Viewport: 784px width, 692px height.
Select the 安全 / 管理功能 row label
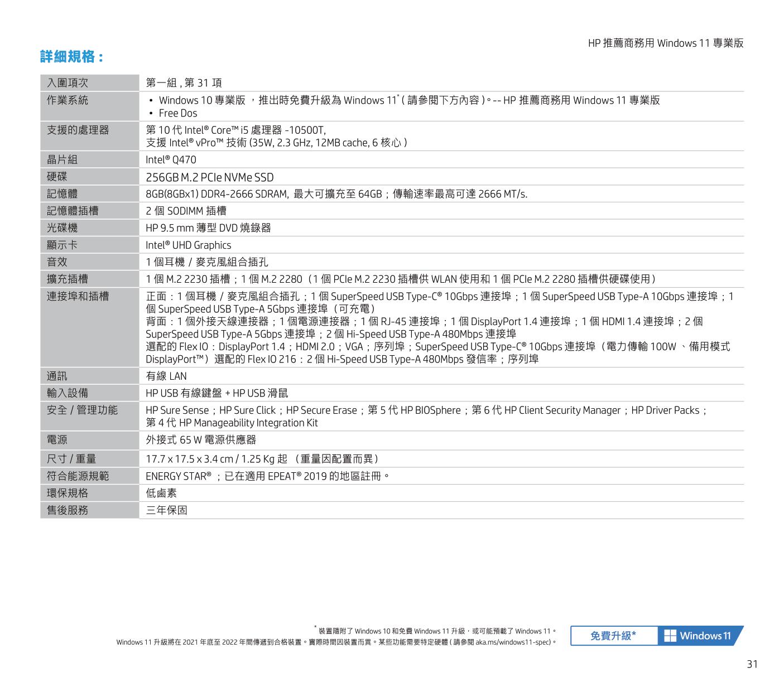83,410
